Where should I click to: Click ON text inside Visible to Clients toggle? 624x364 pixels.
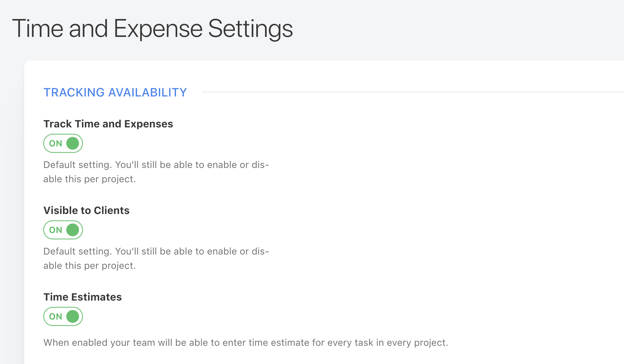click(x=56, y=230)
